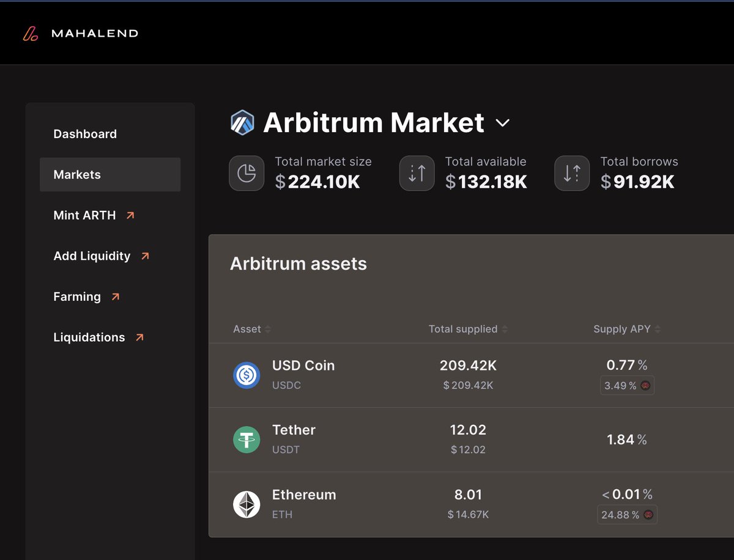Open the Farming link
The height and width of the screenshot is (560, 734).
coord(77,297)
